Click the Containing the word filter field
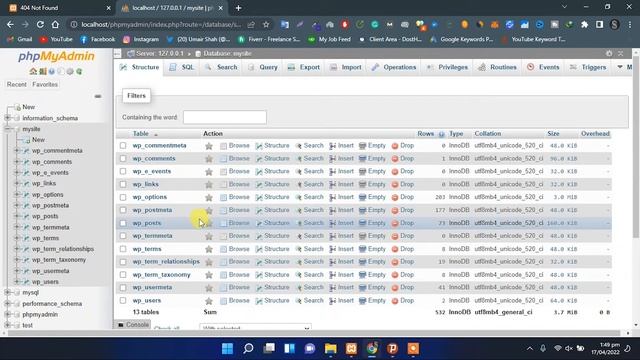This screenshot has width=640, height=360. (x=225, y=117)
